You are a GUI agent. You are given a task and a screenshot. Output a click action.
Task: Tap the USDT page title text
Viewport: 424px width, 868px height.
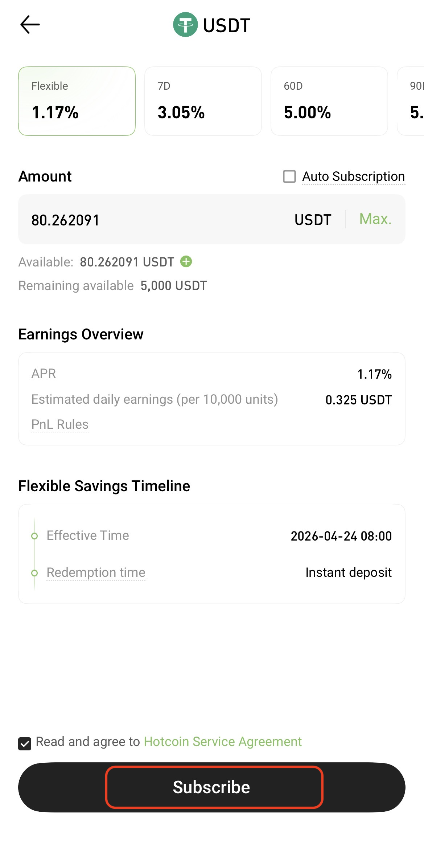coord(227,25)
